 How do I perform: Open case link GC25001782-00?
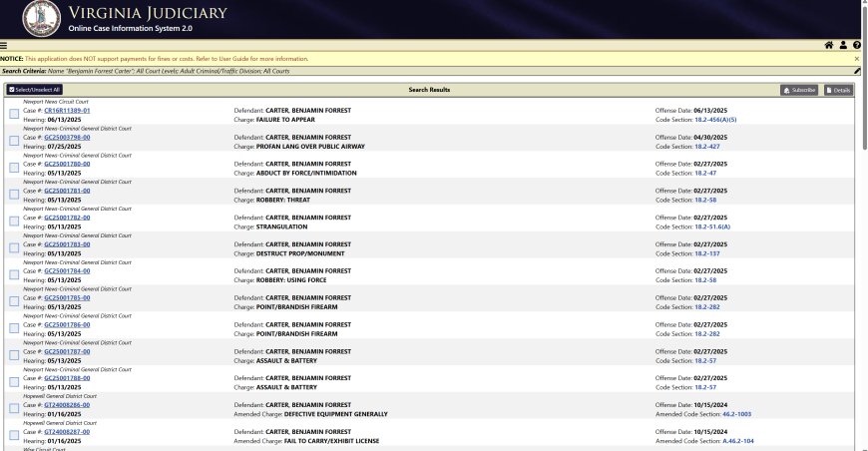click(x=67, y=218)
